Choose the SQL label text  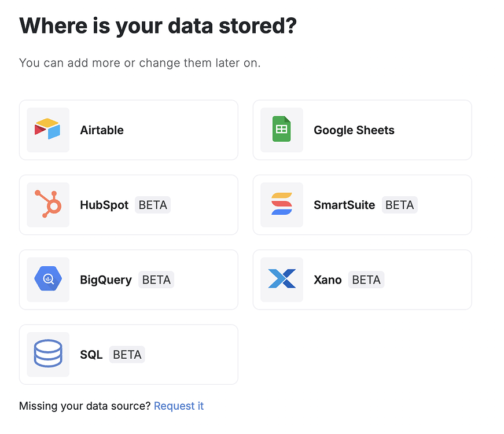click(91, 355)
